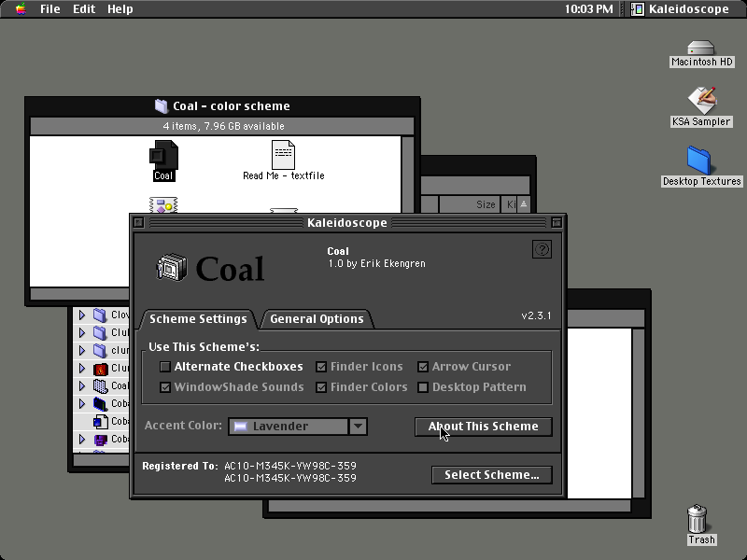Click the v2.3.1 version label
747x560 pixels.
536,315
